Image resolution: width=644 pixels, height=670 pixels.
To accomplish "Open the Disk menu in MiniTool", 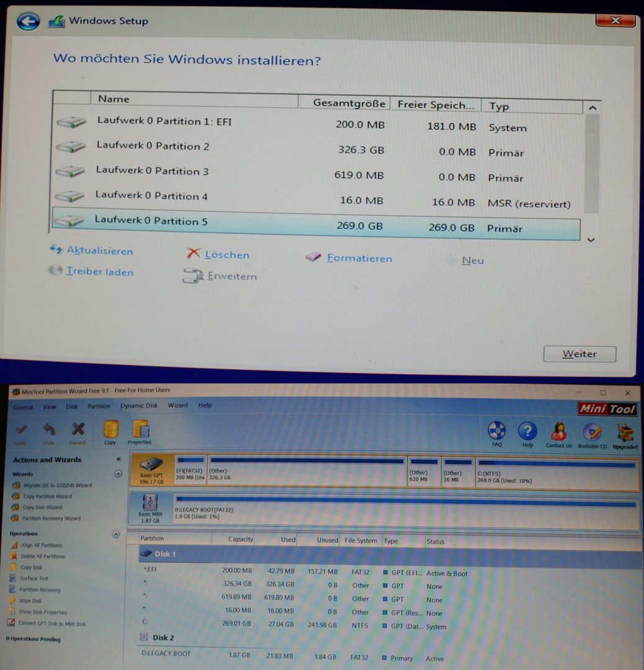I will tap(72, 406).
